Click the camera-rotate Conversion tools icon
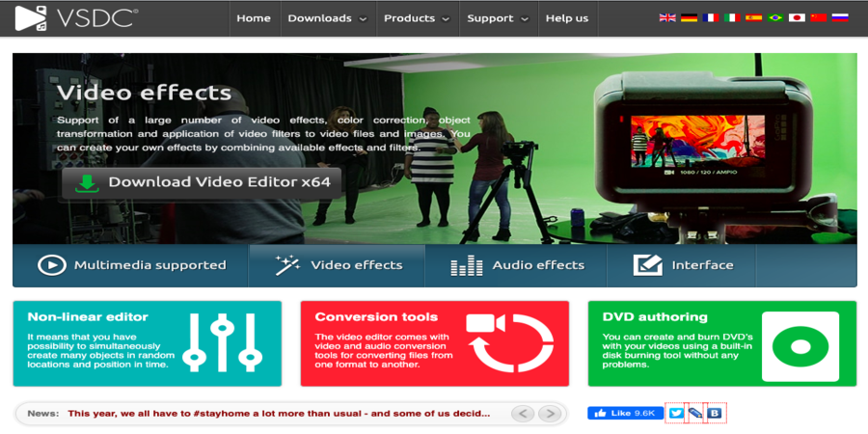Image resolution: width=868 pixels, height=434 pixels. (x=510, y=342)
